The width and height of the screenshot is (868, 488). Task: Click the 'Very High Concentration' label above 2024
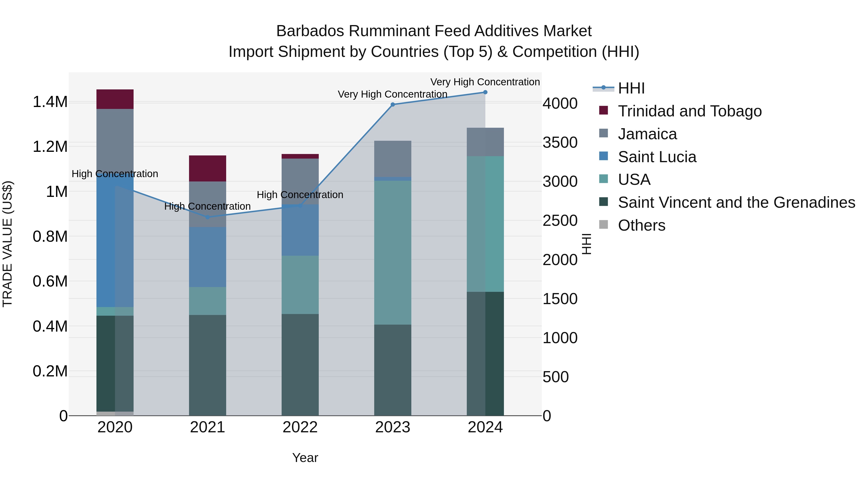(x=485, y=82)
